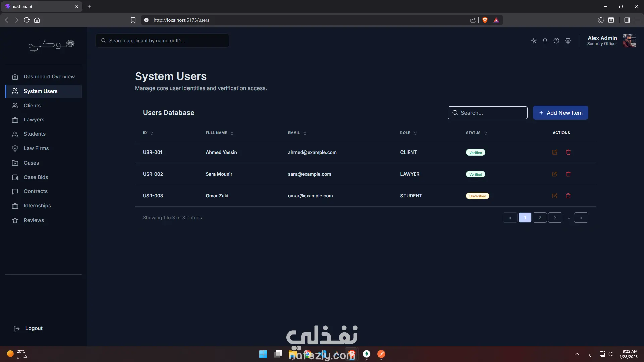Image resolution: width=644 pixels, height=362 pixels.
Task: Go to previous page of users table
Action: pos(510,218)
